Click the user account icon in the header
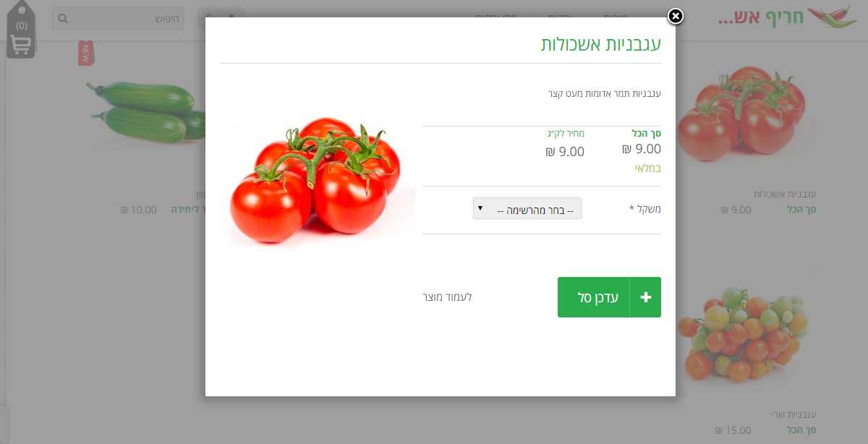Image resolution: width=868 pixels, height=444 pixels. coord(231,18)
